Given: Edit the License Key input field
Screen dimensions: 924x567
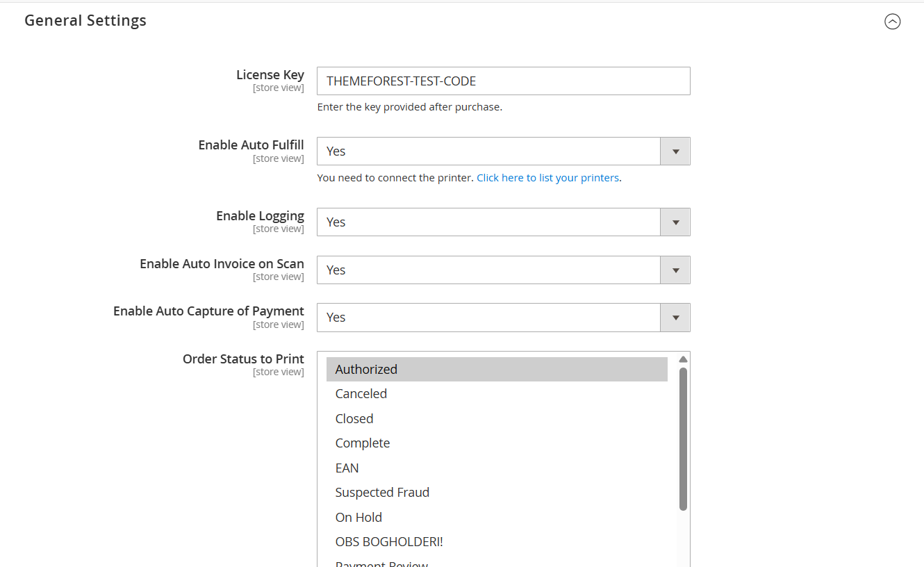Looking at the screenshot, I should [503, 81].
